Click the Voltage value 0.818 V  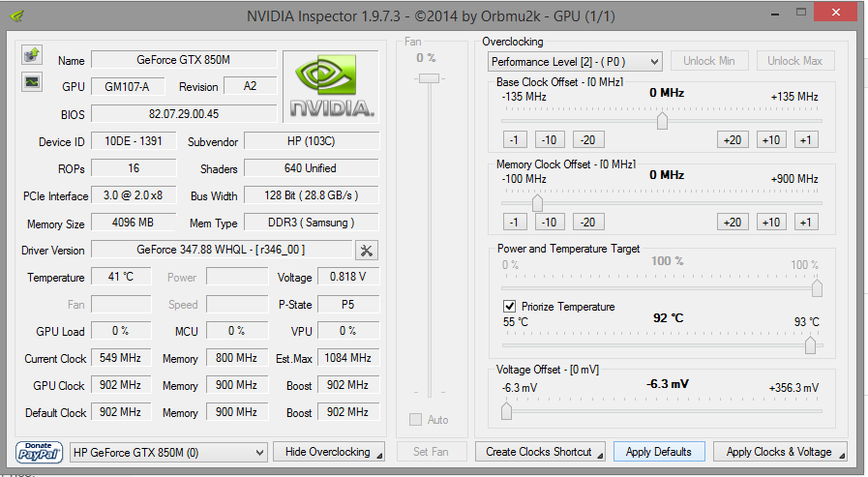[x=348, y=277]
